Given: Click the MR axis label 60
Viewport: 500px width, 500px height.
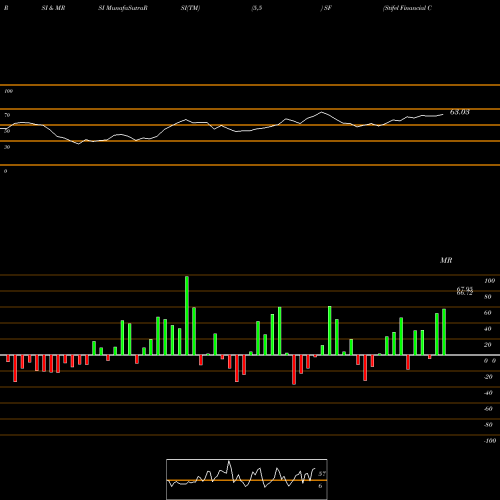Looking at the screenshot, I should click(488, 313).
